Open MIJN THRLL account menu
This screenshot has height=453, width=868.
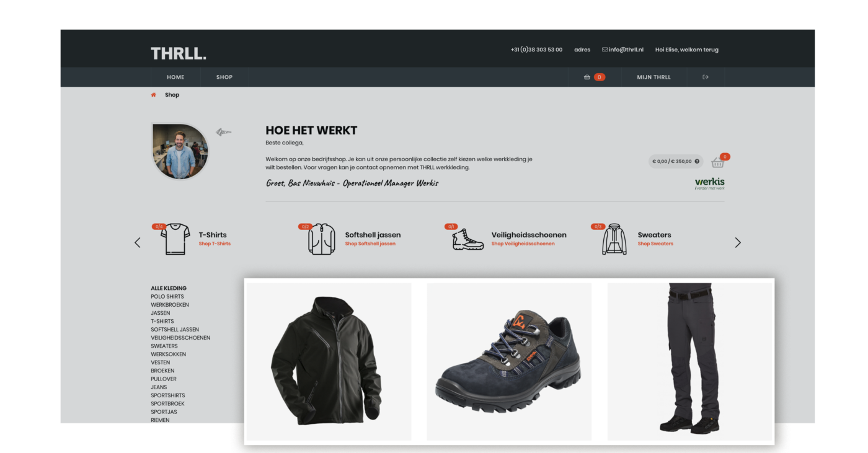click(653, 77)
